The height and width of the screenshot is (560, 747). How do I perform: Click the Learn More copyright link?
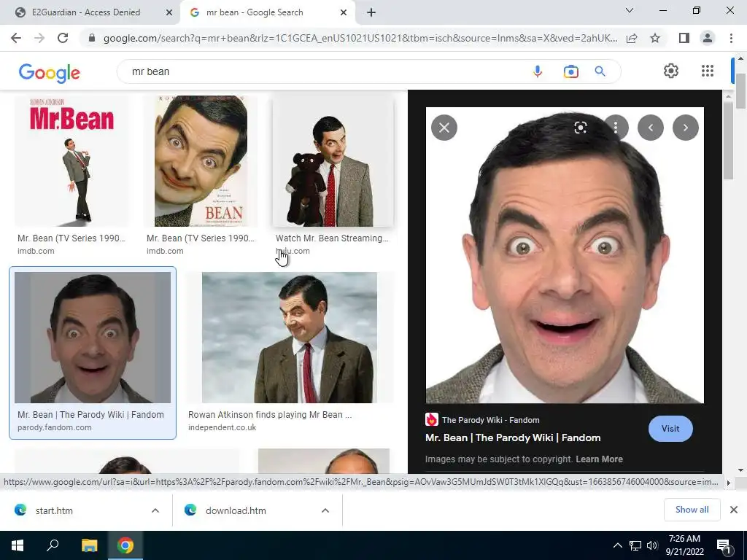pyautogui.click(x=599, y=459)
